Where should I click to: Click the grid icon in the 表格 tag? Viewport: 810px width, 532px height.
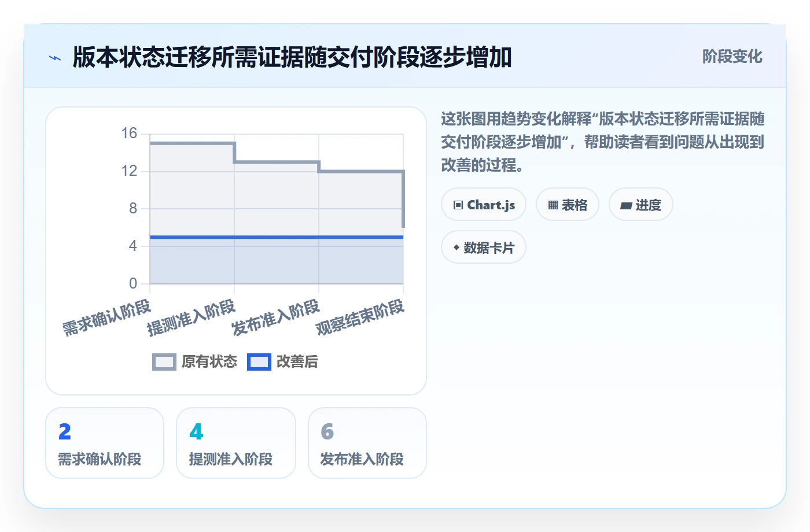click(x=553, y=205)
